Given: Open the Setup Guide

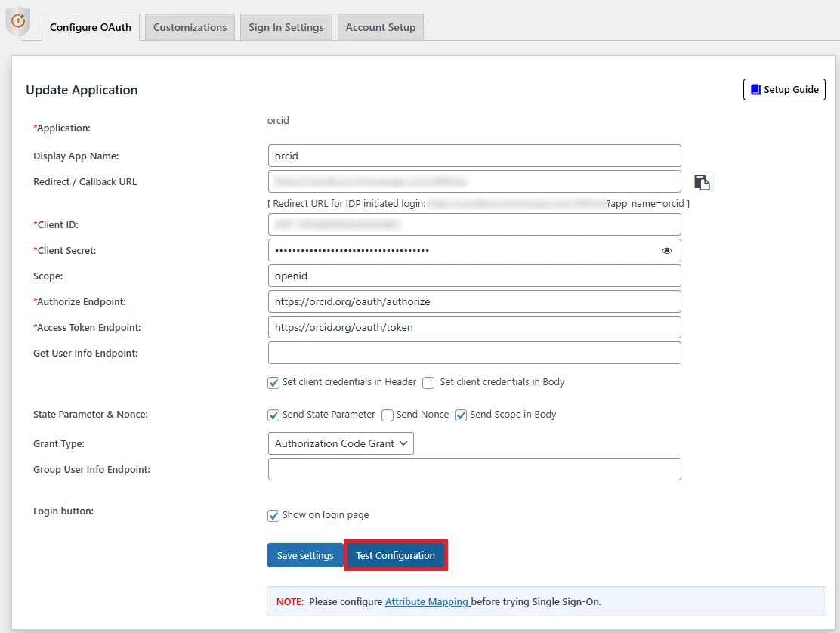Looking at the screenshot, I should (784, 89).
